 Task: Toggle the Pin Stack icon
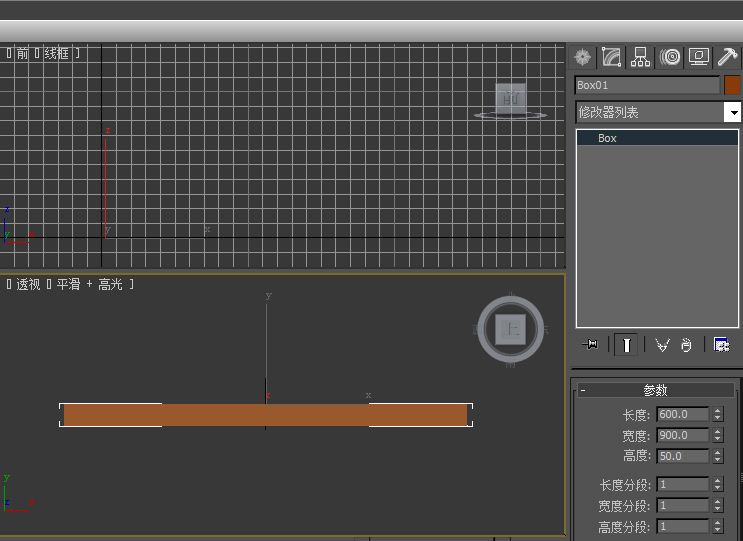click(590, 344)
